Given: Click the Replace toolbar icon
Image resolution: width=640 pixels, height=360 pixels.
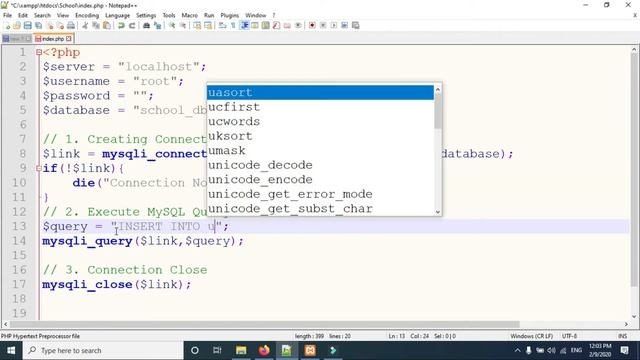Looking at the screenshot, I should [x=157, y=26].
